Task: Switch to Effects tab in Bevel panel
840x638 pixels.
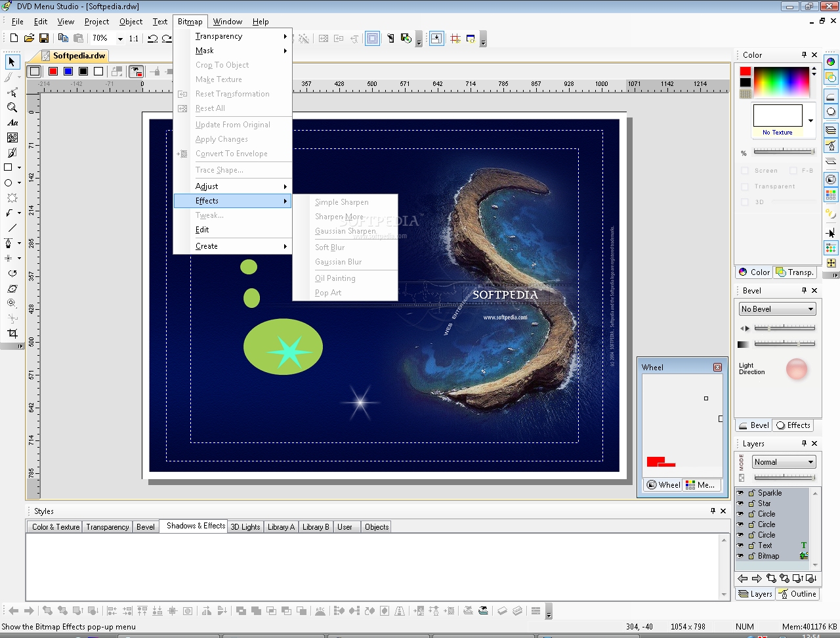Action: 793,425
